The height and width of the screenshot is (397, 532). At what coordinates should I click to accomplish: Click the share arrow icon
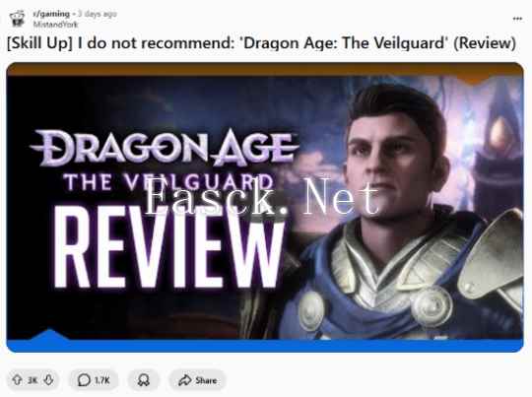(184, 380)
